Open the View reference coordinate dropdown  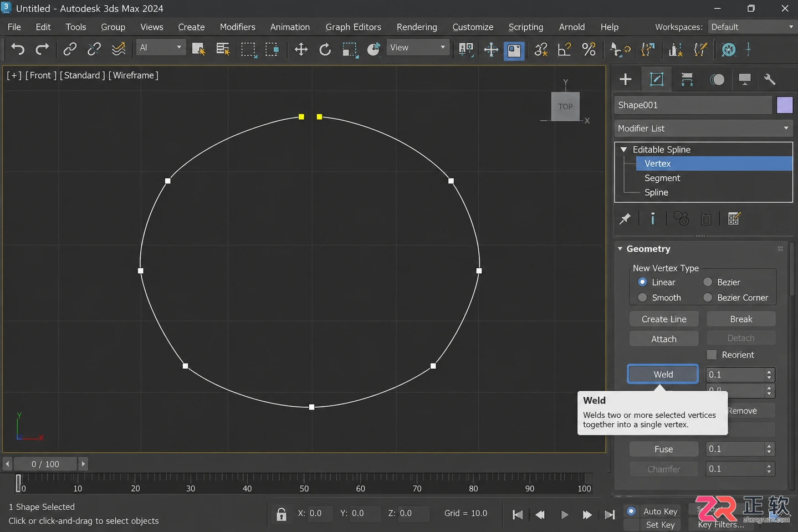pyautogui.click(x=417, y=48)
